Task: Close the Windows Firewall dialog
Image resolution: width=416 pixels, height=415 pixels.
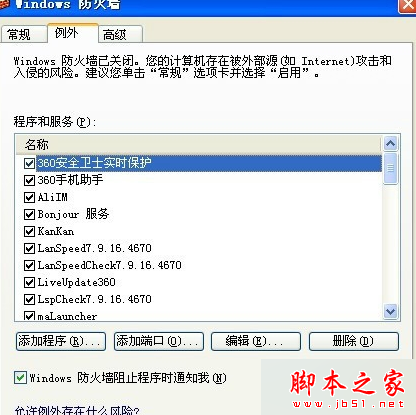Action: click(408, 5)
